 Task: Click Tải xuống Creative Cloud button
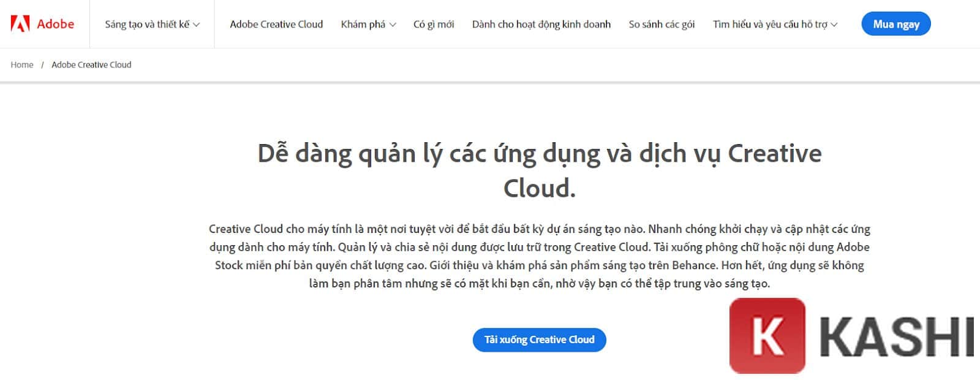click(x=540, y=340)
